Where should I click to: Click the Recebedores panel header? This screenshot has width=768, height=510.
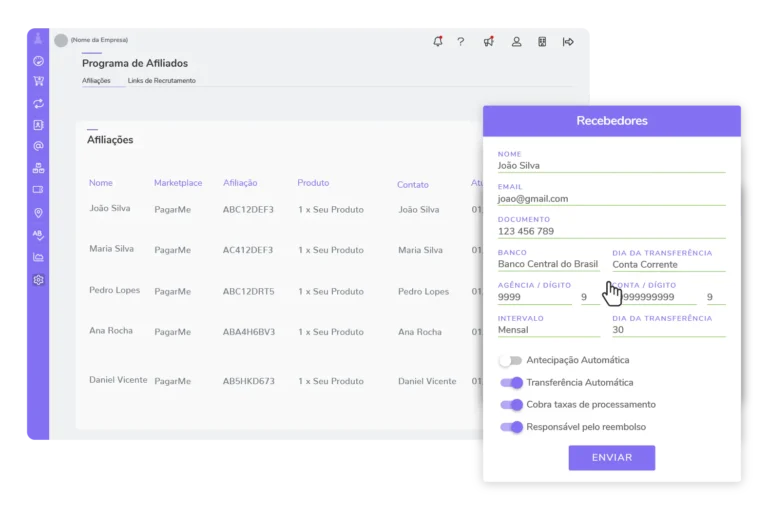(612, 121)
